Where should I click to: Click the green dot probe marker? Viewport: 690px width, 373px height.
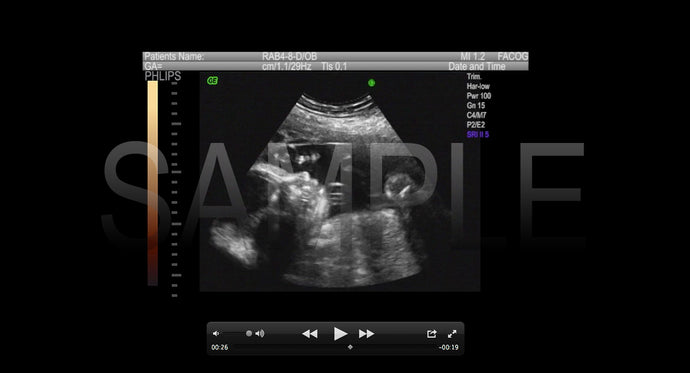(x=371, y=83)
